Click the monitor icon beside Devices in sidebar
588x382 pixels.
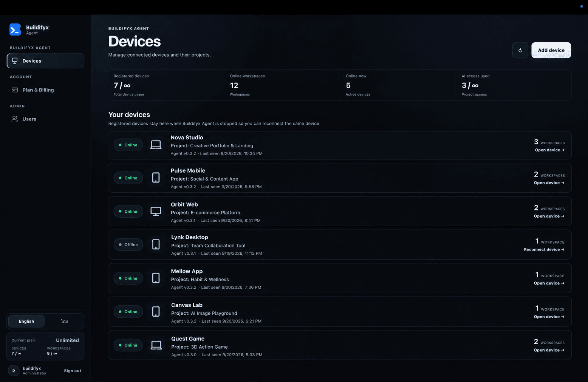(x=15, y=61)
